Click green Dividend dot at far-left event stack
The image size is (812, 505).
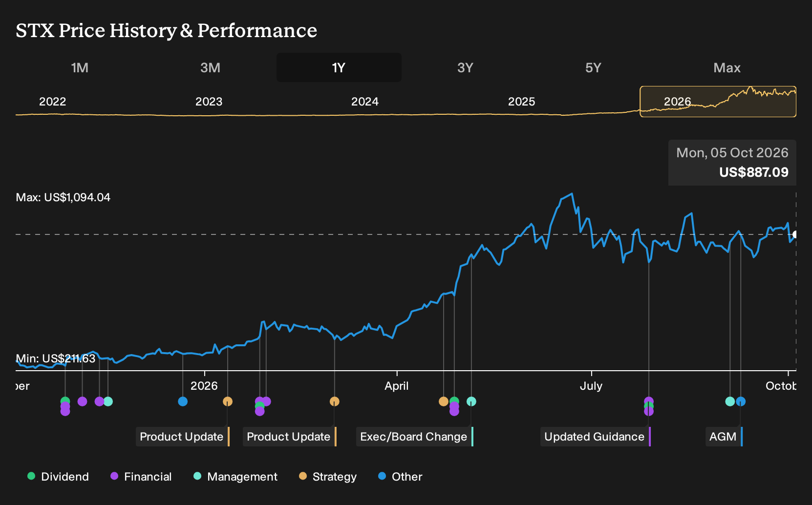coord(65,401)
